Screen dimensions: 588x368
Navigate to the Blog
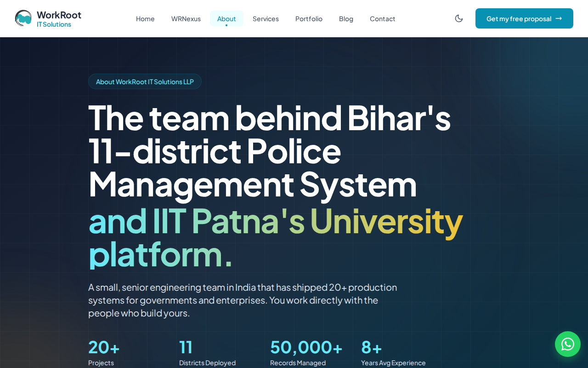coord(346,18)
